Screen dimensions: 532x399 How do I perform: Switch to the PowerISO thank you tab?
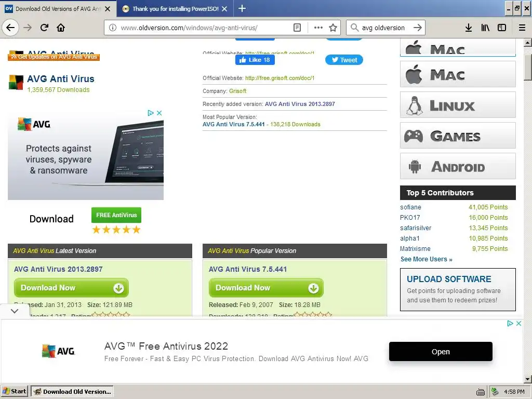tap(175, 8)
